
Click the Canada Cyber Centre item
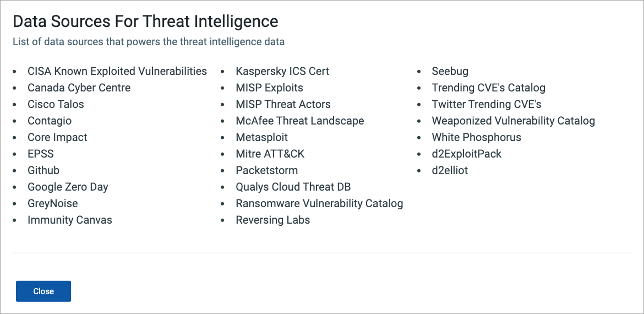point(79,88)
